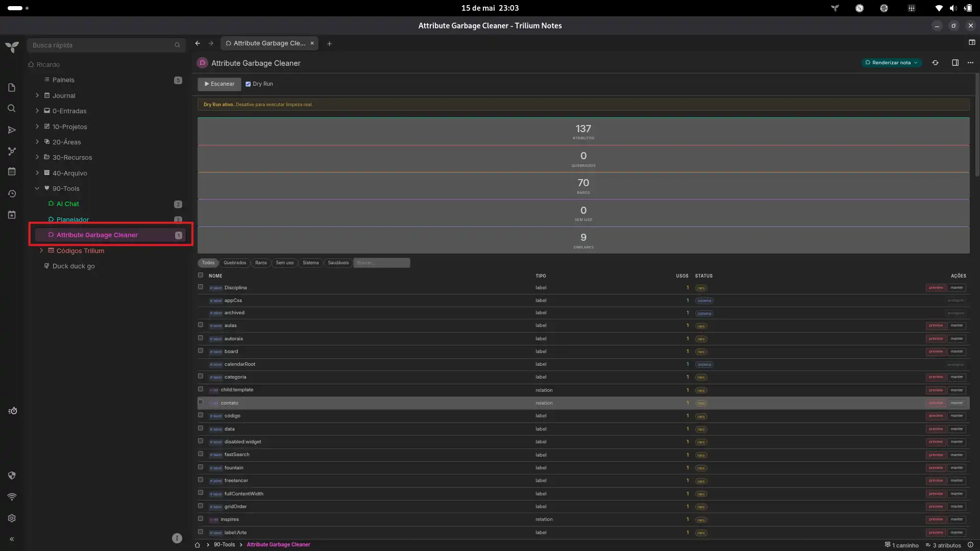The image size is (980, 551).
Task: Open the protected session shield icon
Action: click(12, 475)
